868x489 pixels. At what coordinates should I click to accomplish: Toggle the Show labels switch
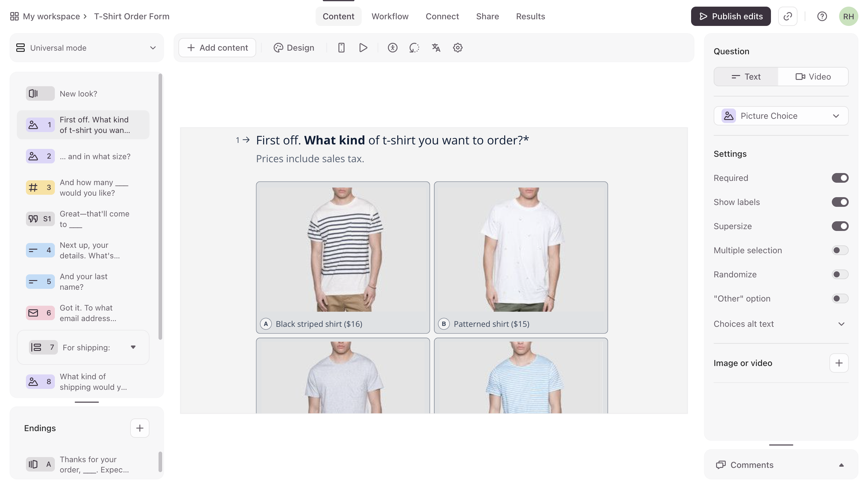840,202
